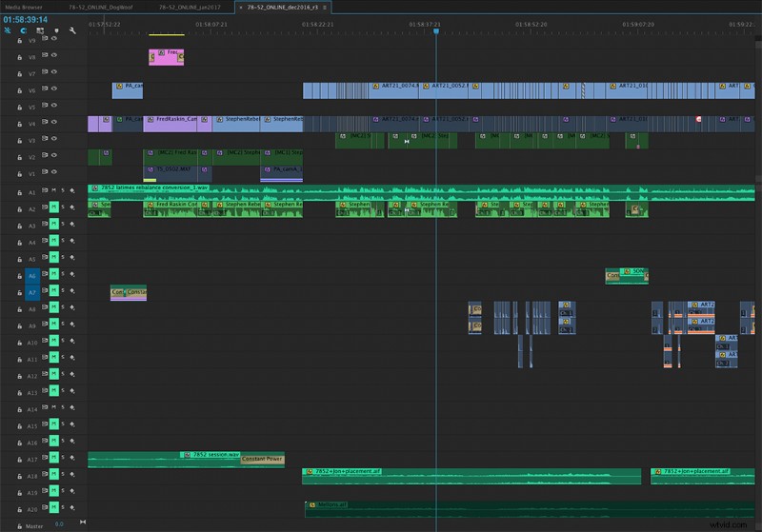Click the Master track output expand icon
The image size is (762, 532).
tap(83, 522)
